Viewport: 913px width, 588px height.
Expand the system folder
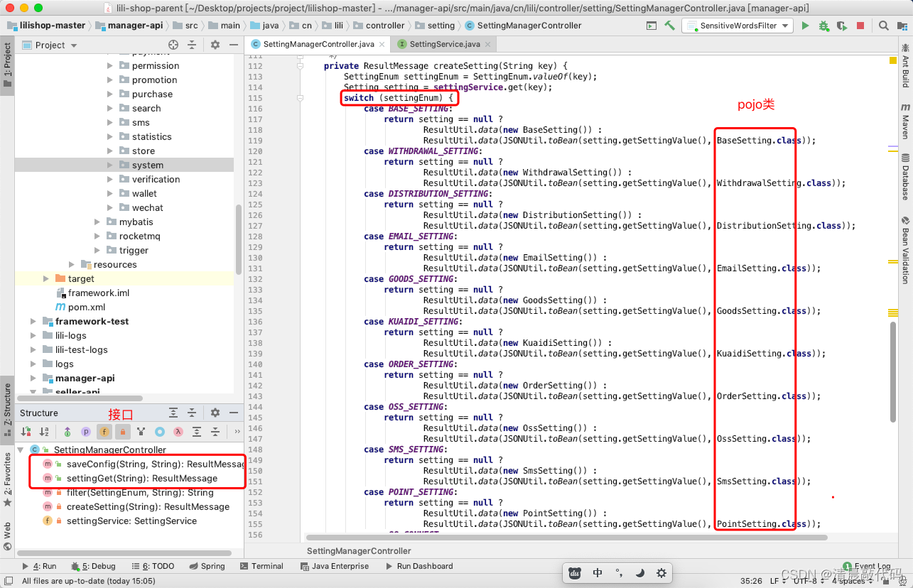pyautogui.click(x=109, y=165)
